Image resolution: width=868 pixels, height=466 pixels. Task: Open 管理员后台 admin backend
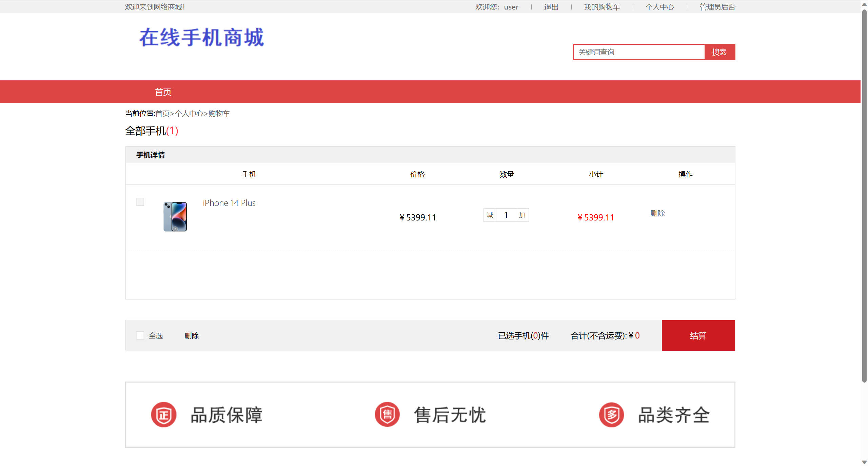(716, 7)
